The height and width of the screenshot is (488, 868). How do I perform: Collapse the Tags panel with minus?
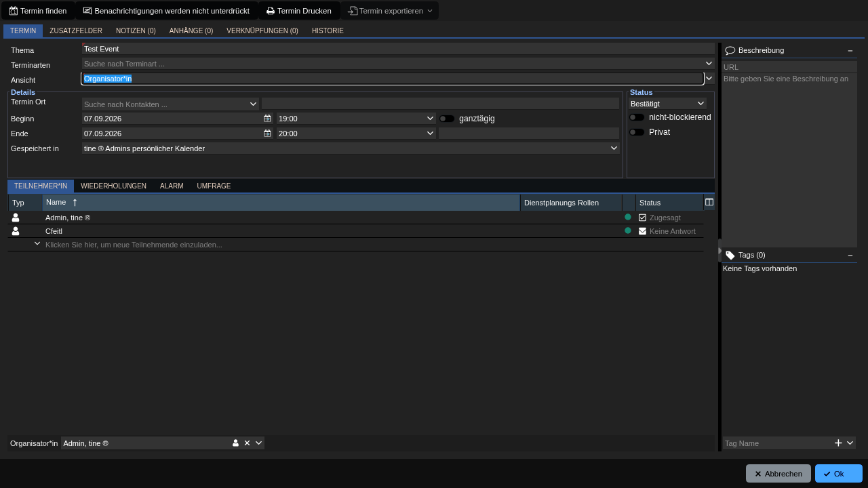[x=850, y=256]
